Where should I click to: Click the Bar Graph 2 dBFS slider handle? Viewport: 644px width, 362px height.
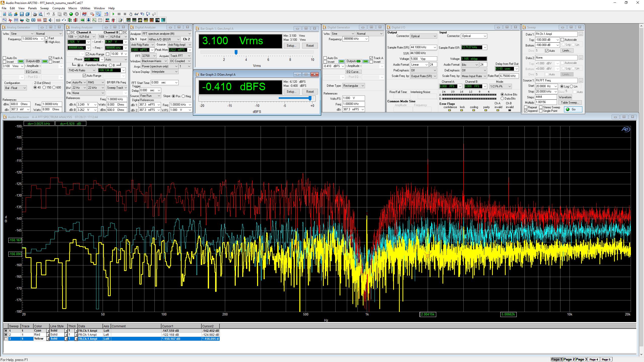click(310, 98)
